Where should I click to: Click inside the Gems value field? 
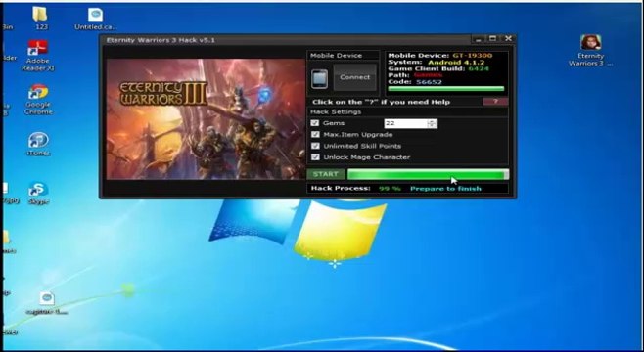pos(406,123)
